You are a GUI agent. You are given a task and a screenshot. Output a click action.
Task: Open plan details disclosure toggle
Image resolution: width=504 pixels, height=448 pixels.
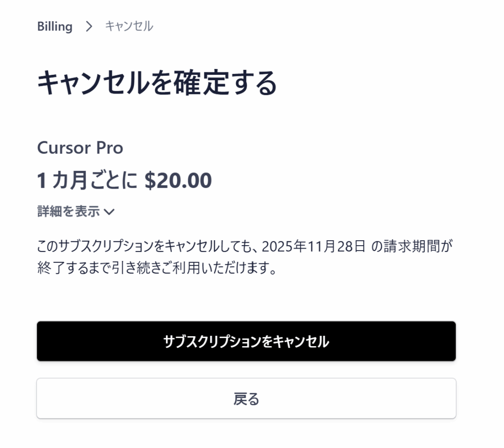point(74,211)
